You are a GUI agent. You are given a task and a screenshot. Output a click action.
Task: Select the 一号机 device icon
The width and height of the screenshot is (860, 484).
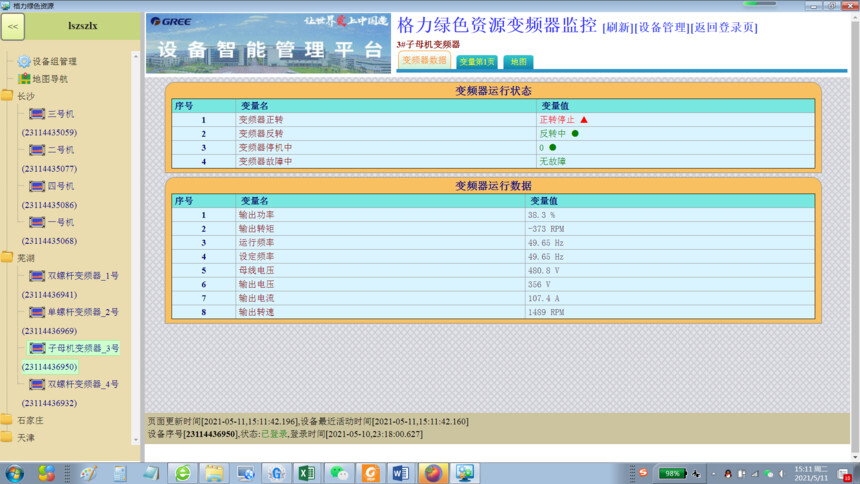click(x=37, y=222)
